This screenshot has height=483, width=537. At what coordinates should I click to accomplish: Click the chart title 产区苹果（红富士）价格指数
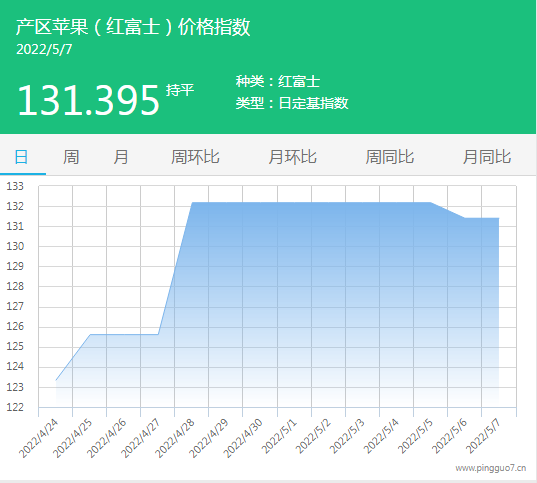133,26
